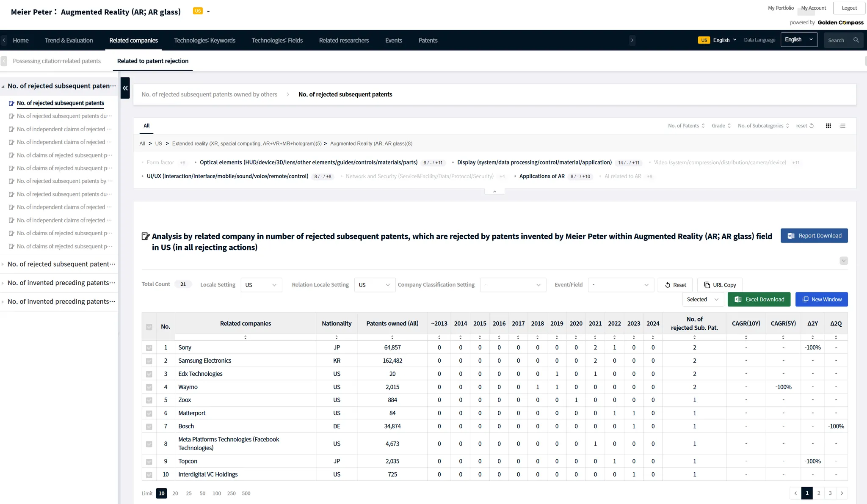
Task: Click the search magnifier icon
Action: coord(856,40)
